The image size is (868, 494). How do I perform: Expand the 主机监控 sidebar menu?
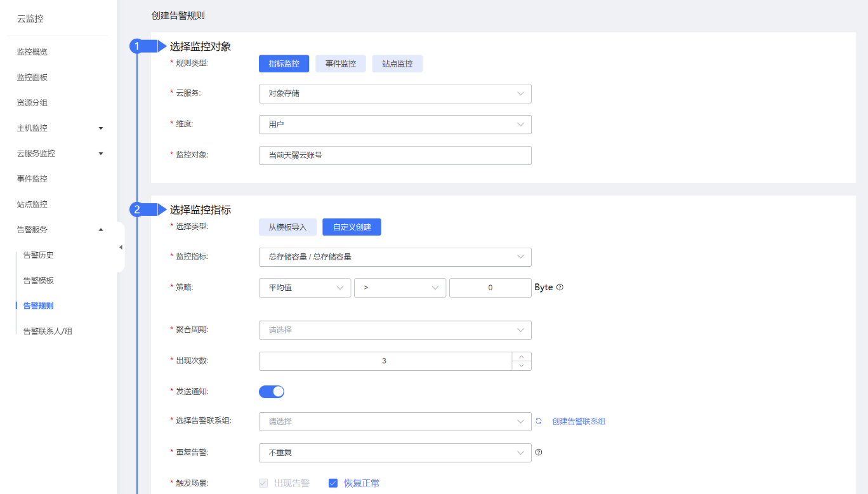(60, 128)
